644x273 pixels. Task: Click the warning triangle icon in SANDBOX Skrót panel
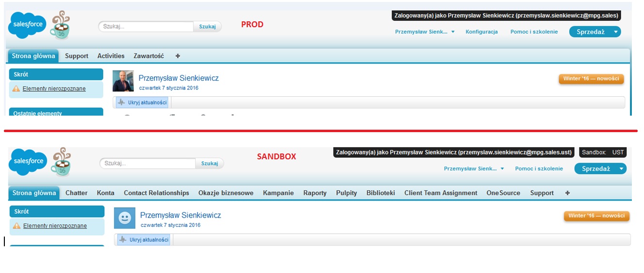17,226
